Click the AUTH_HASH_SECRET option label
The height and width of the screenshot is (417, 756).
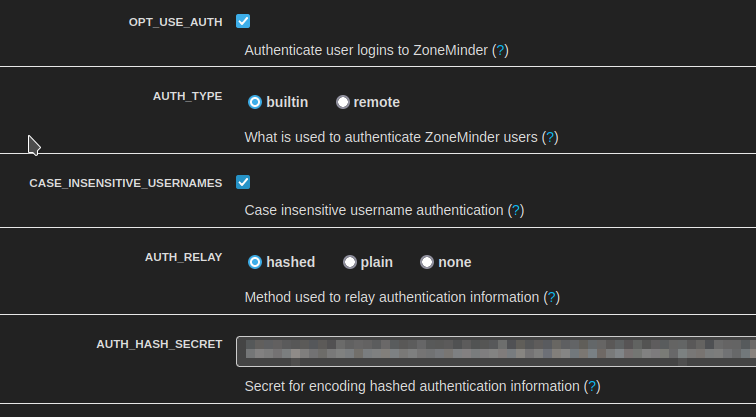coord(159,344)
